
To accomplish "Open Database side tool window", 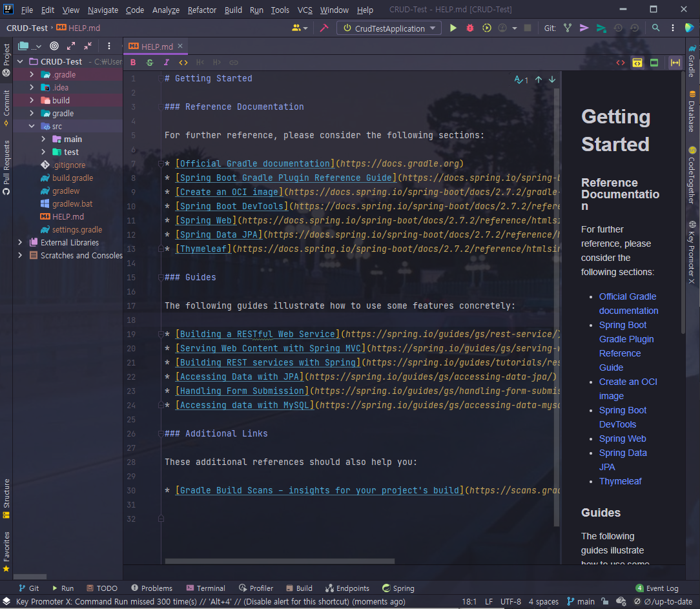I will coord(692,112).
